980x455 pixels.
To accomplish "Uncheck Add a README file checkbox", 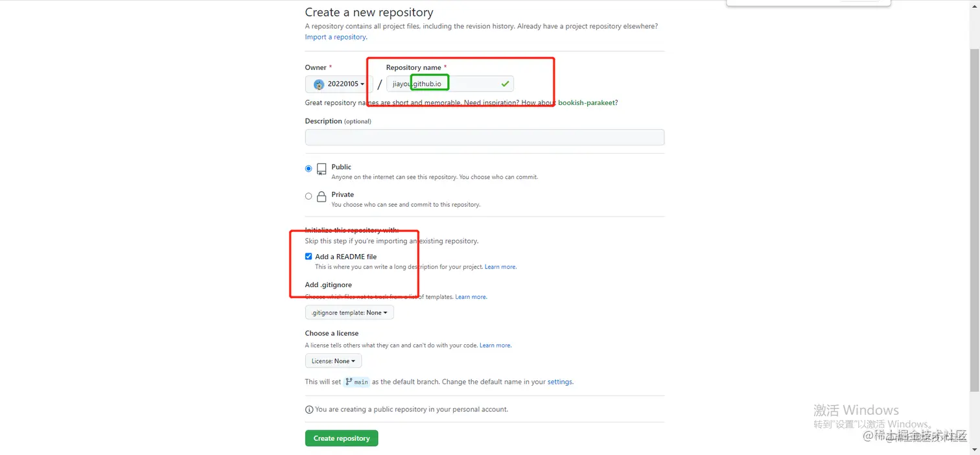I will point(309,257).
